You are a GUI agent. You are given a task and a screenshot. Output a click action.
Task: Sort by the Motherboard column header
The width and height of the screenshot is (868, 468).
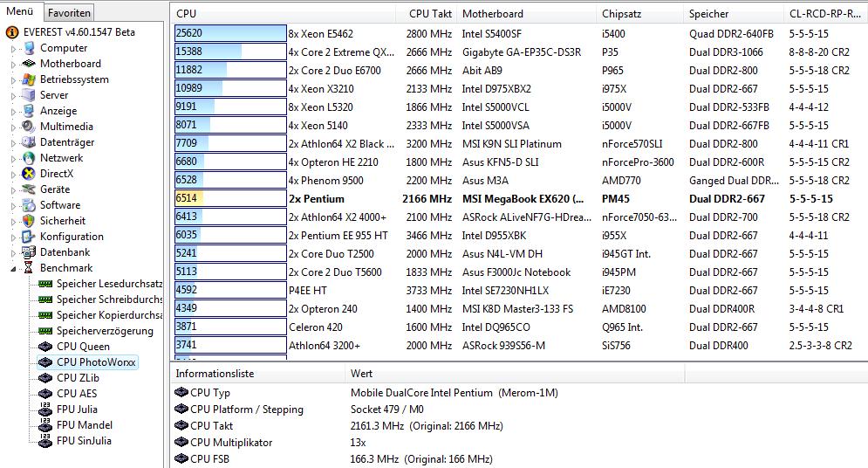tap(528, 14)
